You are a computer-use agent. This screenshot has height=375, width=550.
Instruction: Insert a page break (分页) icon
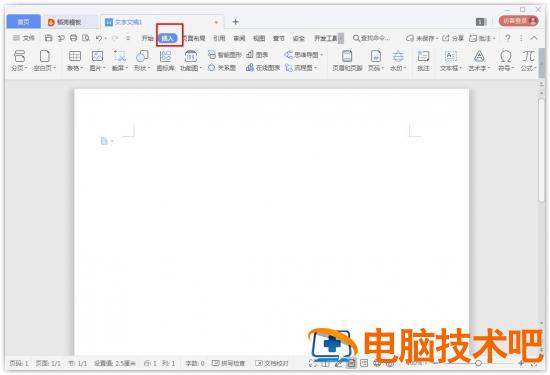(20, 56)
